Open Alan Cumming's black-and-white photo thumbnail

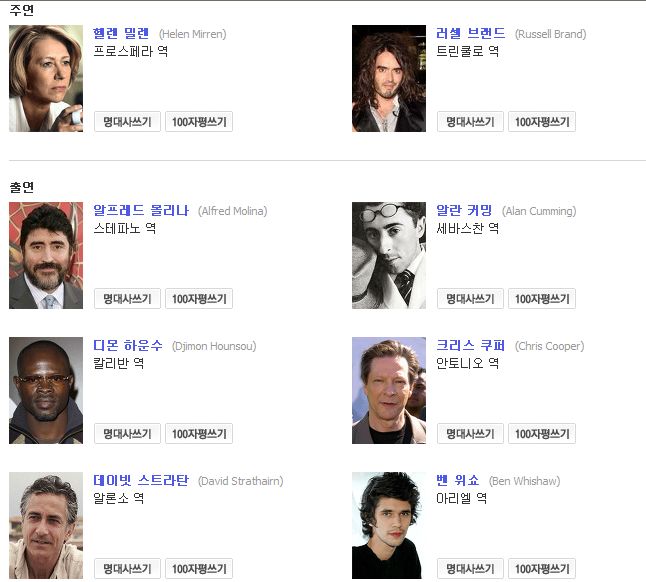(x=389, y=255)
